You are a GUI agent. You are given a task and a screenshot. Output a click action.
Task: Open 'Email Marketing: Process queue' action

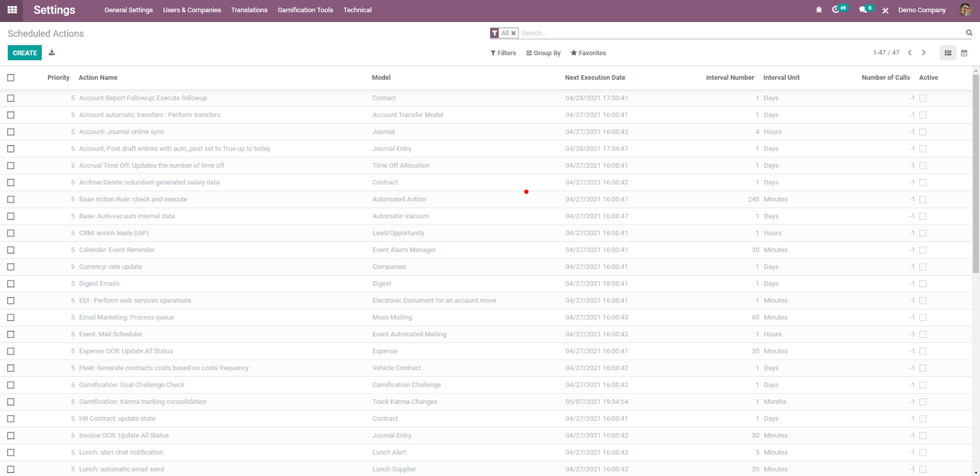point(126,317)
